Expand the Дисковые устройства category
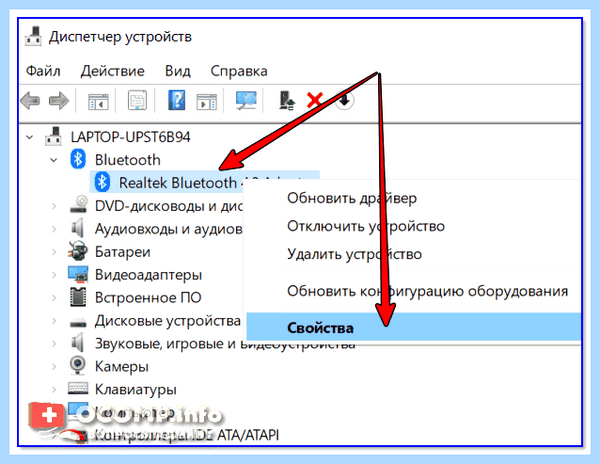Image resolution: width=600 pixels, height=464 pixels. tap(54, 321)
